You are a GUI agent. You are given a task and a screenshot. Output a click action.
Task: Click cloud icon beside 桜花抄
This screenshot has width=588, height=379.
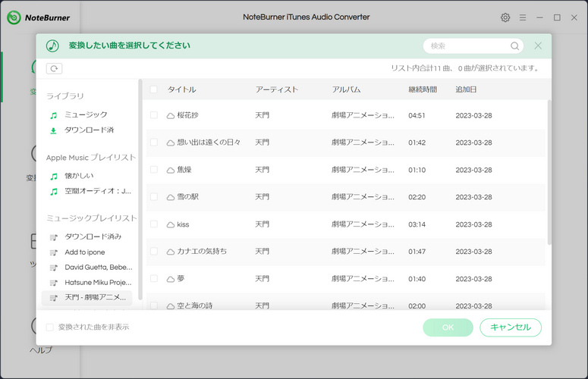click(x=170, y=116)
